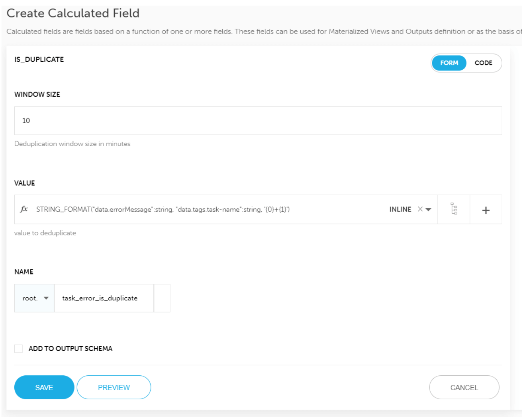Select the FORM view toggle
525x420 pixels.
(x=449, y=63)
